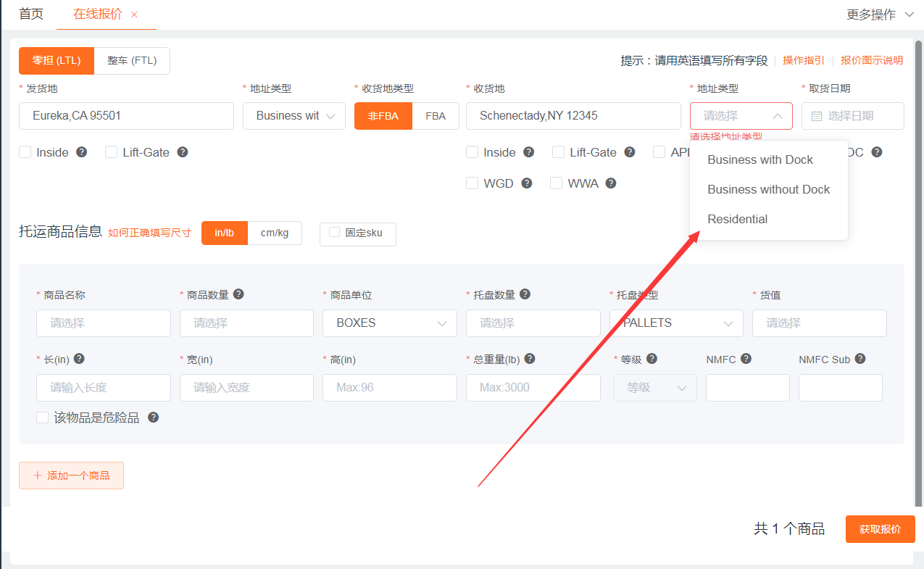Enable the origin Inside checkbox
Image resolution: width=924 pixels, height=569 pixels.
[x=25, y=152]
